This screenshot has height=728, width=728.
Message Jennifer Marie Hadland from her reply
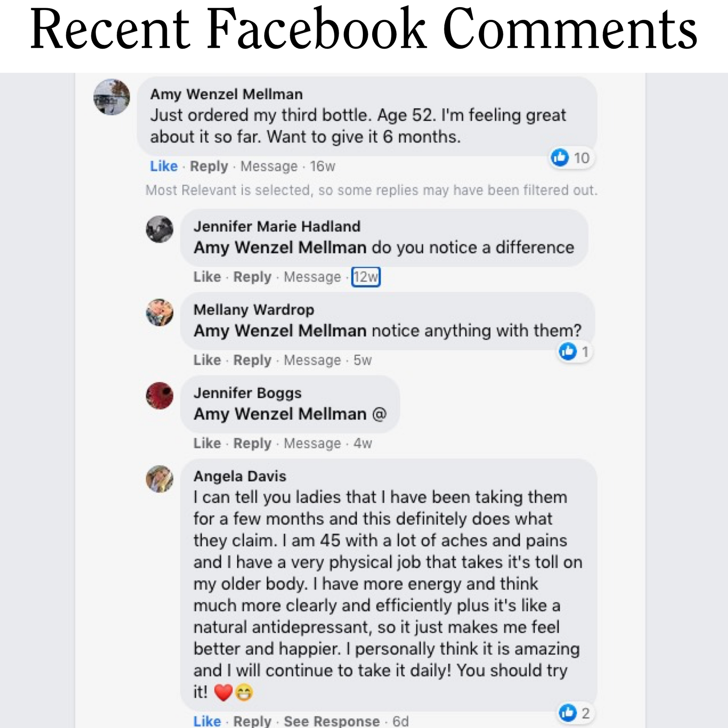click(x=312, y=277)
